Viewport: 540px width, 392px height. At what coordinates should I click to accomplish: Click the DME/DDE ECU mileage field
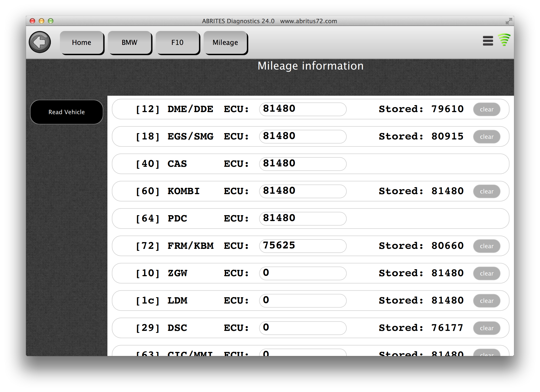(x=302, y=109)
